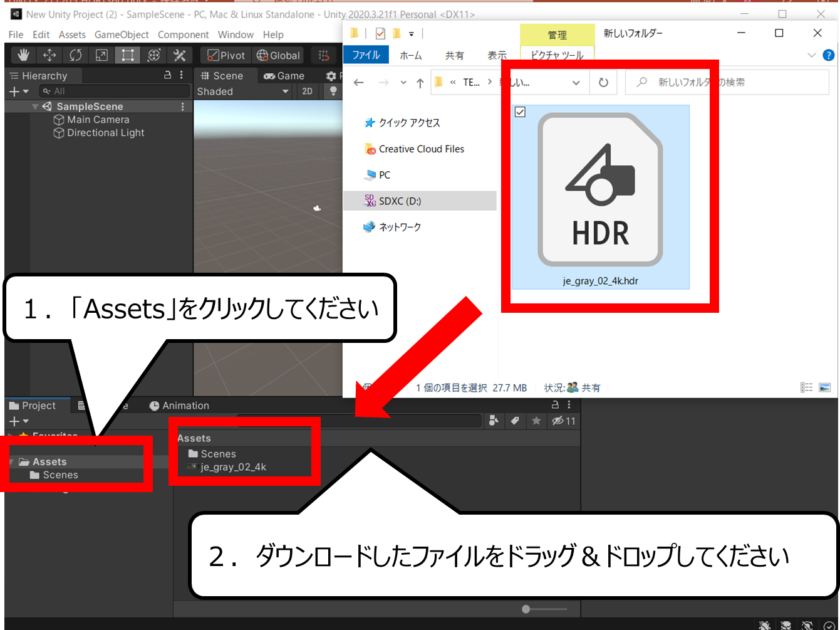Click the save search star icon
This screenshot has width=840, height=630.
pyautogui.click(x=536, y=421)
